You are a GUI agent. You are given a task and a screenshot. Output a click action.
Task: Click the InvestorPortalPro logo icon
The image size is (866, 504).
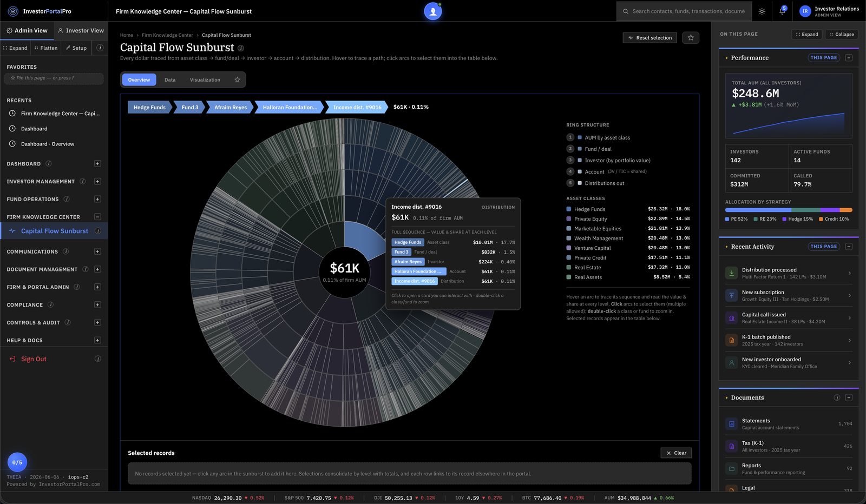coord(13,11)
